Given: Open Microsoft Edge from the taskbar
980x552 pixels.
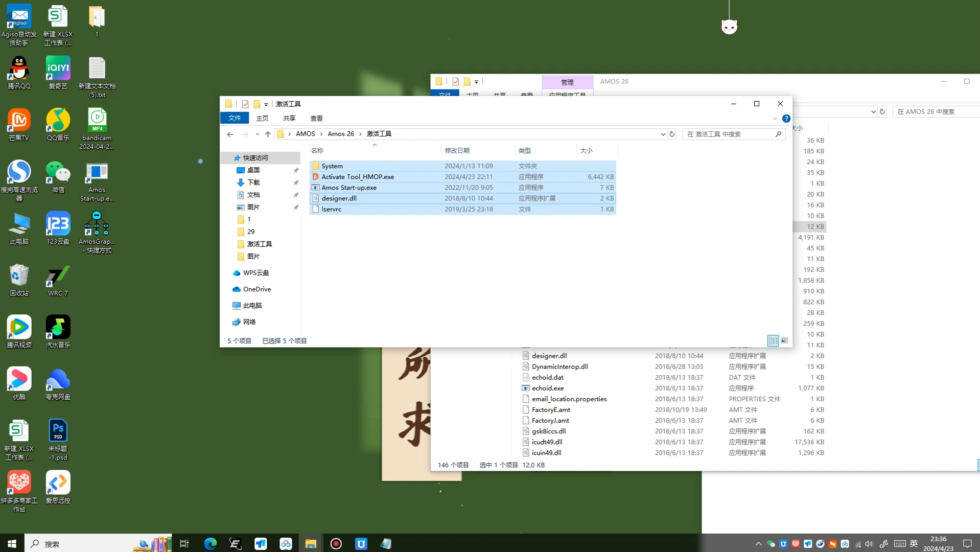Looking at the screenshot, I should coord(210,543).
